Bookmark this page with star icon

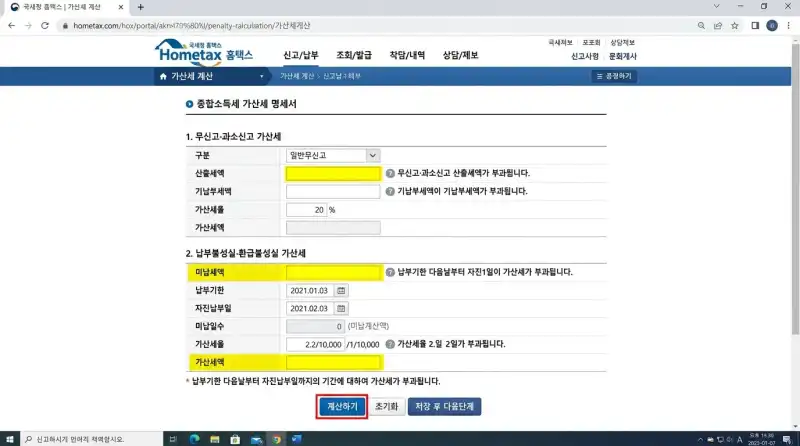(736, 24)
